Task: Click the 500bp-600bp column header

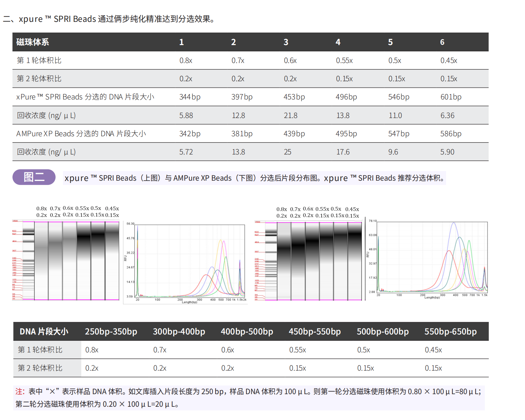Action: 383,331
